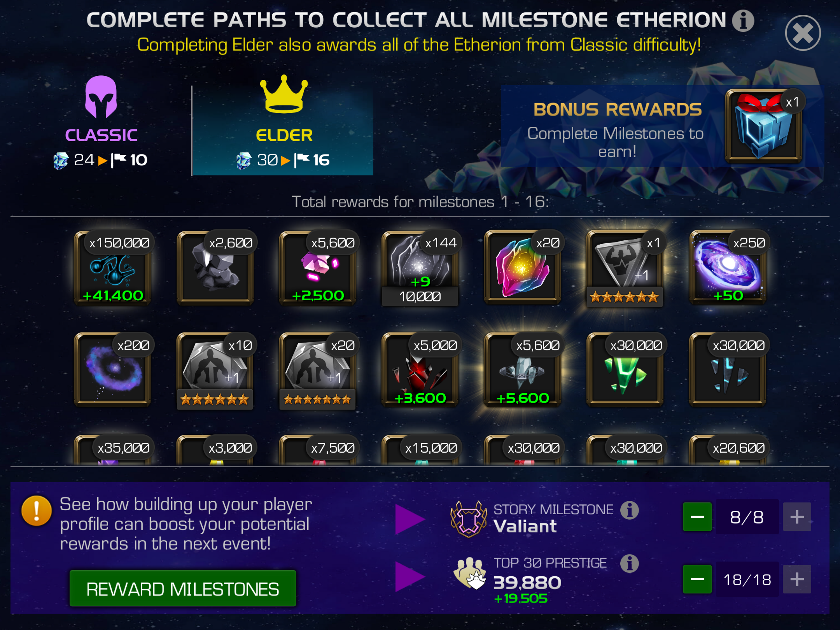Screen dimensions: 840x630
Task: Tap the x250 purple galaxy reward
Action: [728, 268]
